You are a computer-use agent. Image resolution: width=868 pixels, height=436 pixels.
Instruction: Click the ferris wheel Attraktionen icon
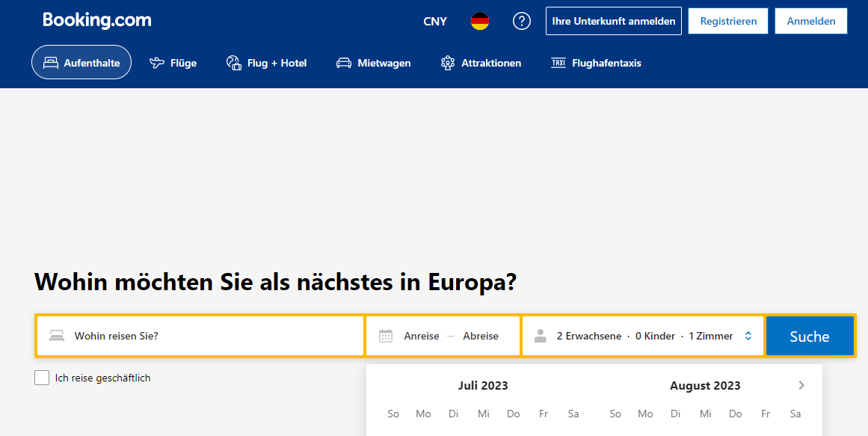click(448, 63)
